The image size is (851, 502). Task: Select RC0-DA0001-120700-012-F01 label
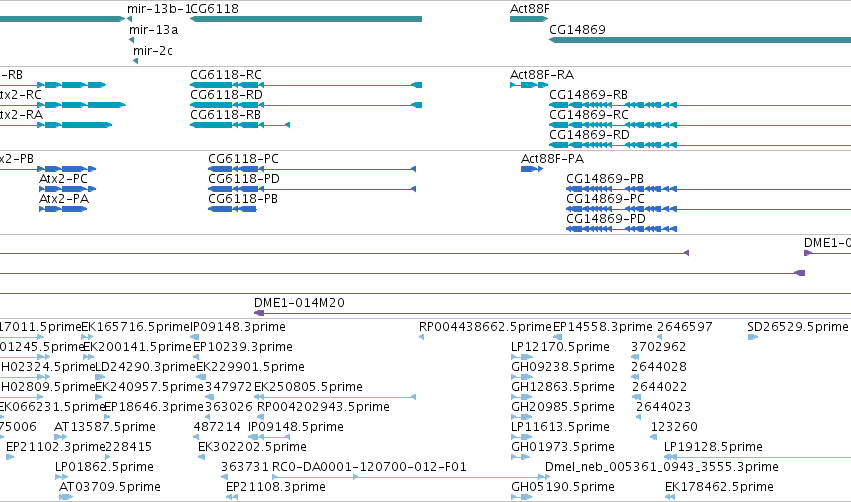pos(369,467)
